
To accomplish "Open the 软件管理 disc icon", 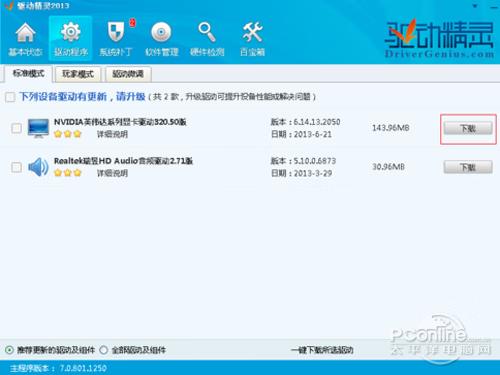I will point(161,39).
